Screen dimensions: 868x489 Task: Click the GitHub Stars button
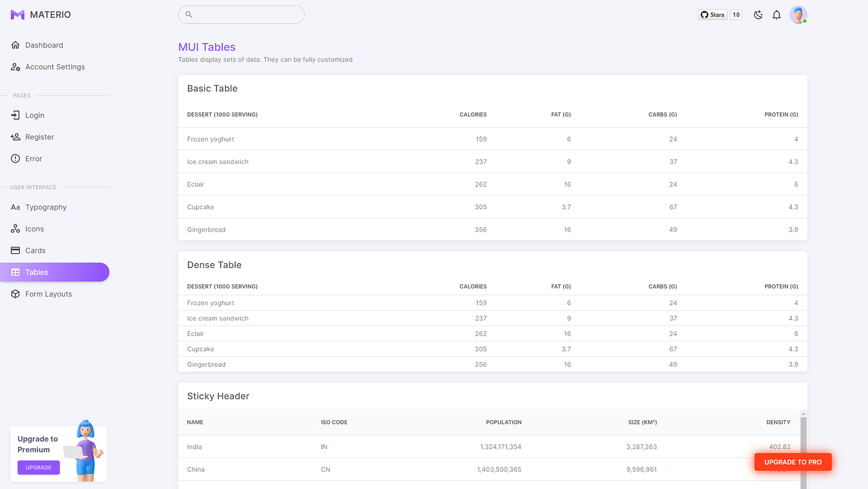[x=712, y=15]
